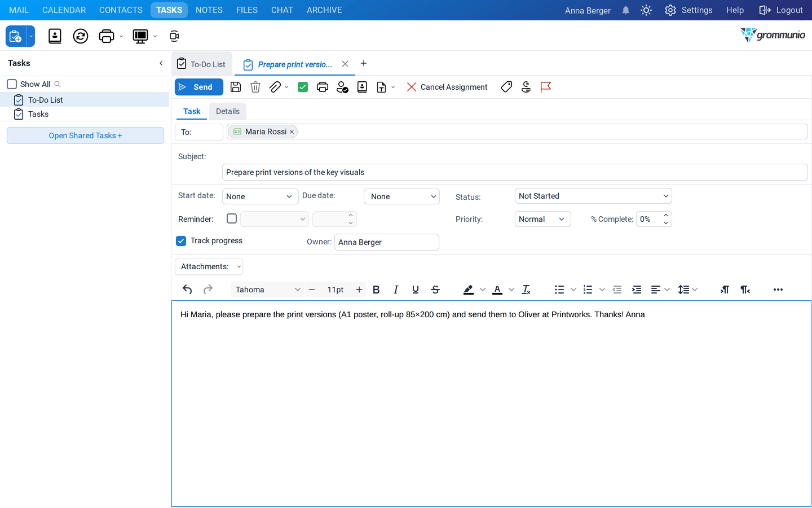Click the categories tag icon
812x508 pixels.
click(506, 87)
